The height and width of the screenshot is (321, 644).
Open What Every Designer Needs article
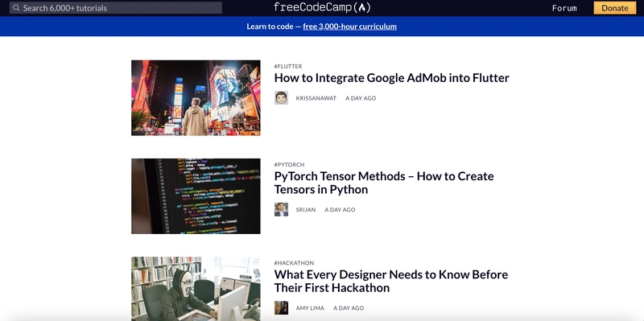coord(391,282)
